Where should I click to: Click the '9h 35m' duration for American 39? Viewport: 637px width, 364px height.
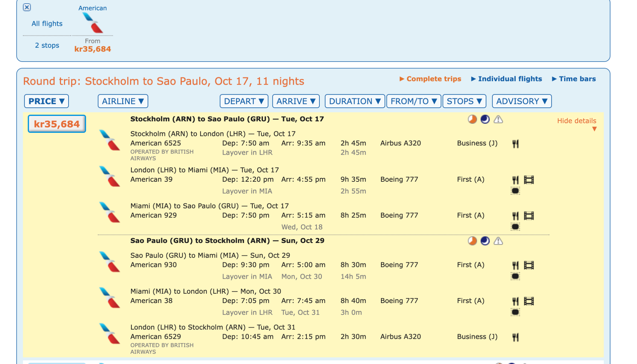point(353,180)
